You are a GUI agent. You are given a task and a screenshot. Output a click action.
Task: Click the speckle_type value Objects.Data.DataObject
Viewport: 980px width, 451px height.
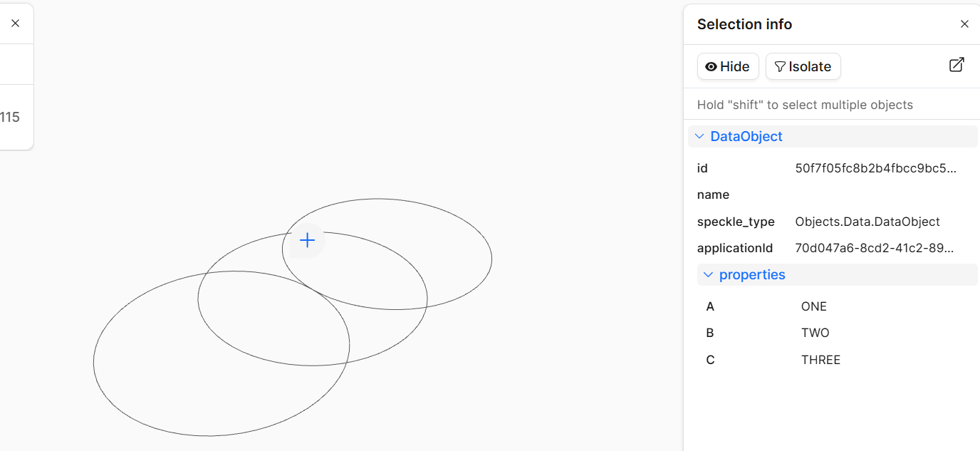pos(867,222)
